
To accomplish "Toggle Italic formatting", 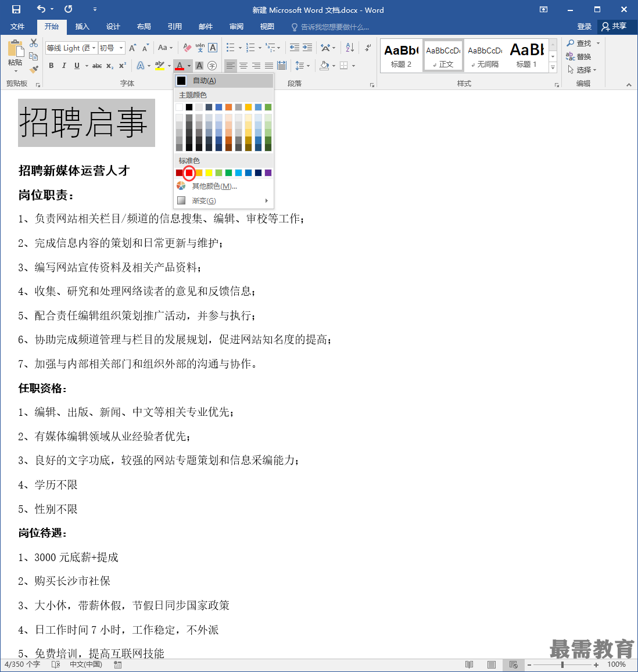I will click(64, 66).
